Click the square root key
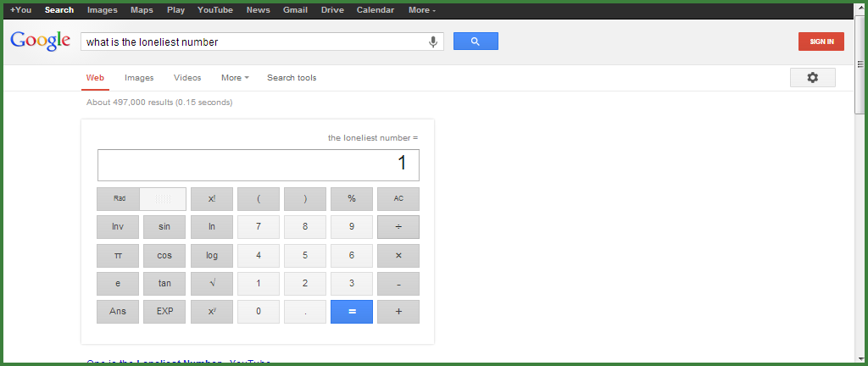The width and height of the screenshot is (868, 366). (x=212, y=284)
